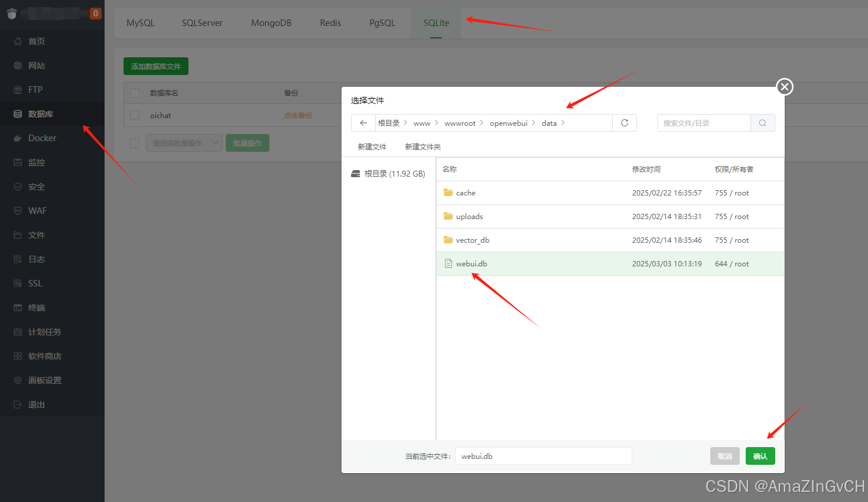Click the 取消 cancel button
868x502 pixels.
click(x=725, y=456)
